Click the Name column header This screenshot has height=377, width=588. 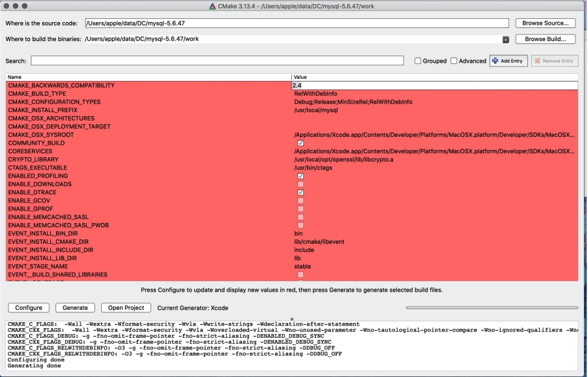(149, 77)
